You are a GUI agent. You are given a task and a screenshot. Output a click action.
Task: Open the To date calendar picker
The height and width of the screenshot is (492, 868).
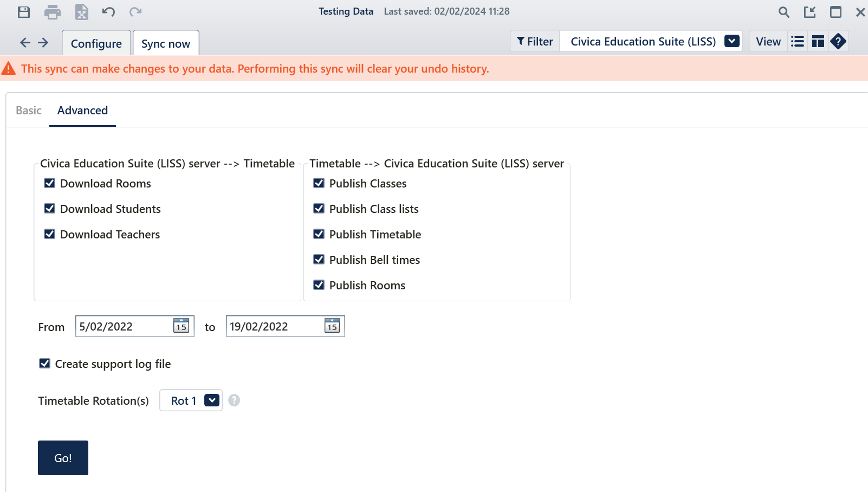332,326
